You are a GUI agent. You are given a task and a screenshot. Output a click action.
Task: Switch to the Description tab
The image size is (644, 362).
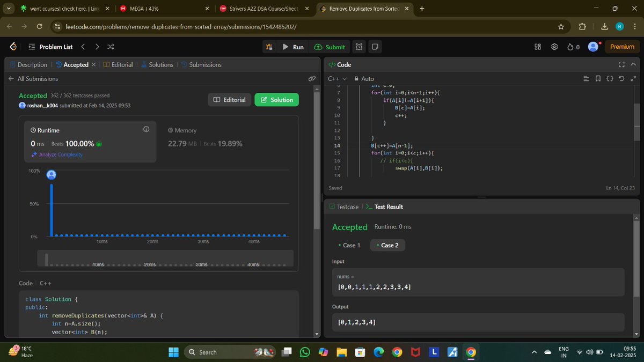point(28,64)
